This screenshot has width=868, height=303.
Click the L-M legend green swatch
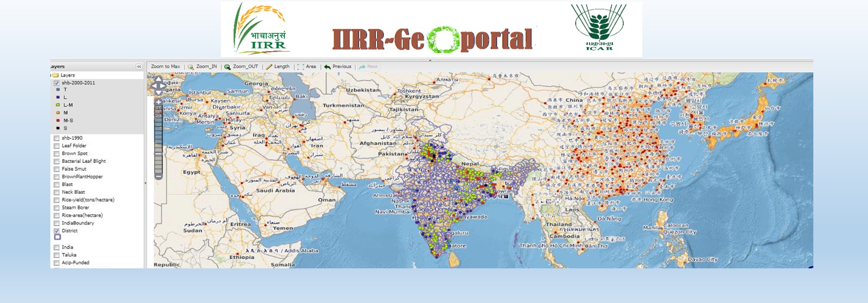pyautogui.click(x=58, y=105)
